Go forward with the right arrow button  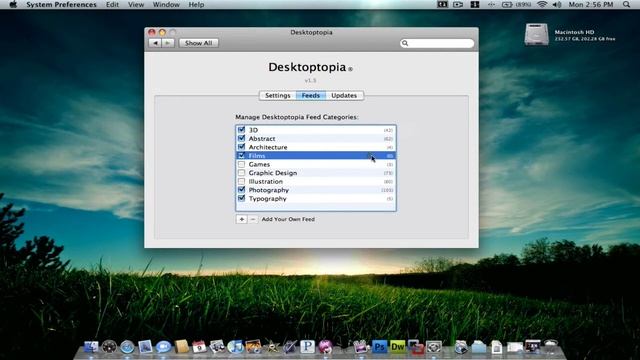click(168, 43)
